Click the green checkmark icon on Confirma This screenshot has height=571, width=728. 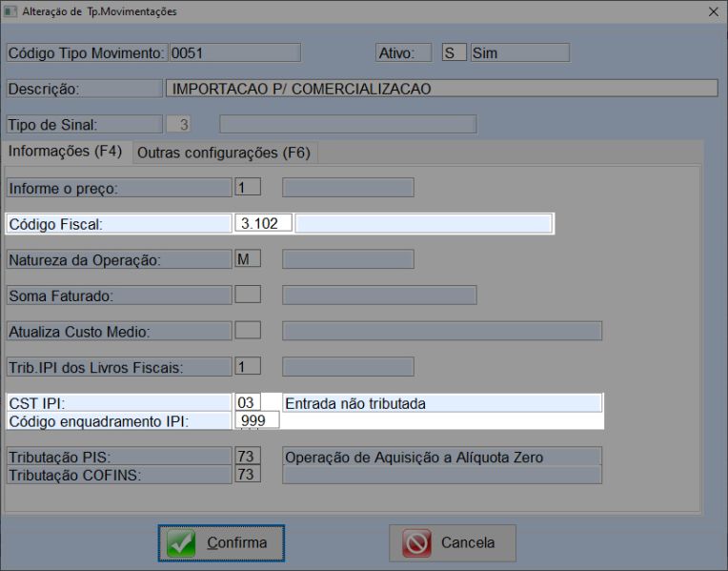(x=181, y=542)
